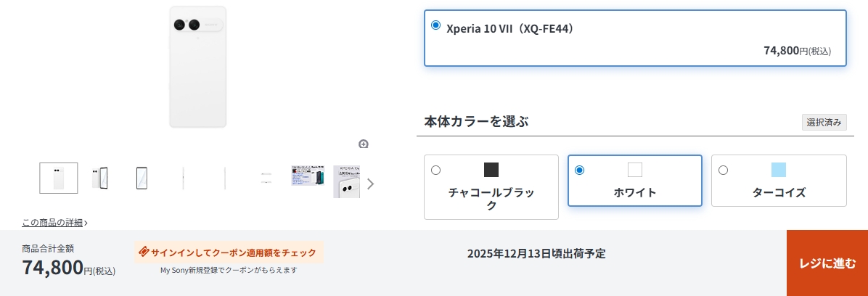Choose the チャコールブラック color radio button
Image resolution: width=868 pixels, height=296 pixels.
(x=435, y=170)
